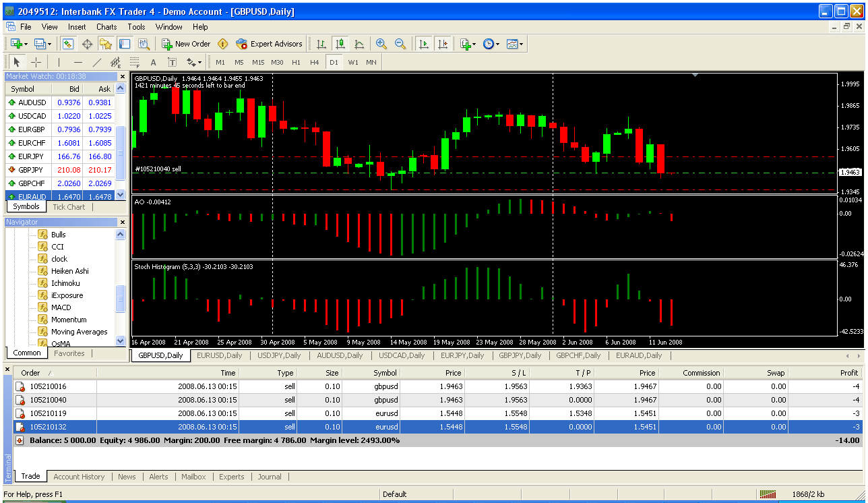Screen dimensions: 868x503
Task: Open the Insert menu
Action: (x=77, y=27)
